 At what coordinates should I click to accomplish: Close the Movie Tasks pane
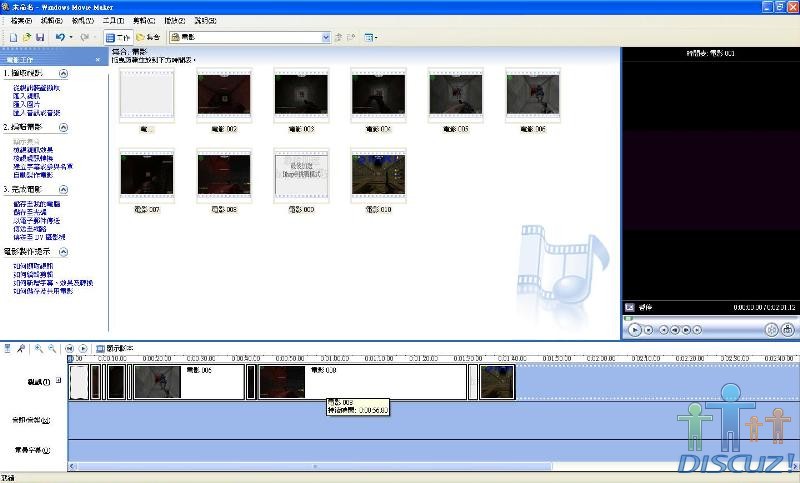(x=98, y=60)
